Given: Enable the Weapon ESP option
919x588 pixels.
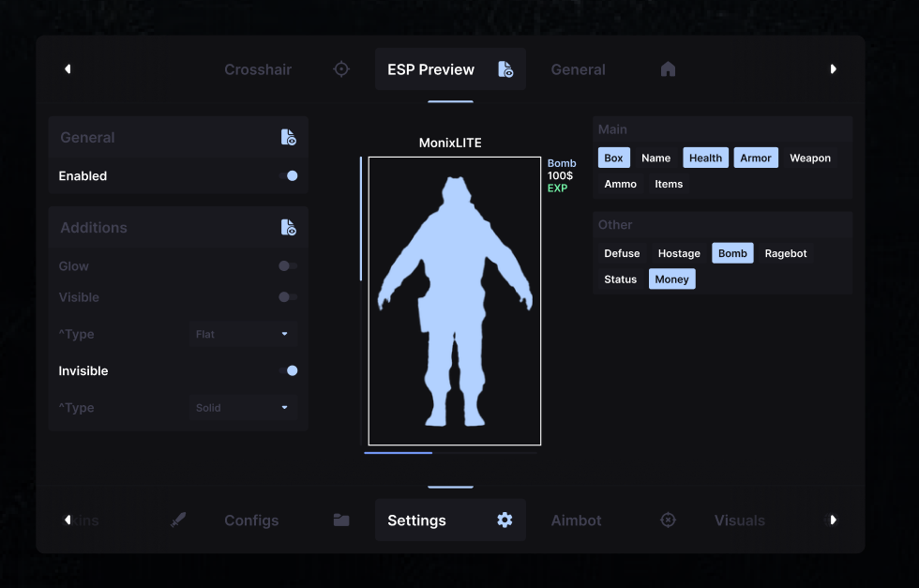Looking at the screenshot, I should click(810, 158).
